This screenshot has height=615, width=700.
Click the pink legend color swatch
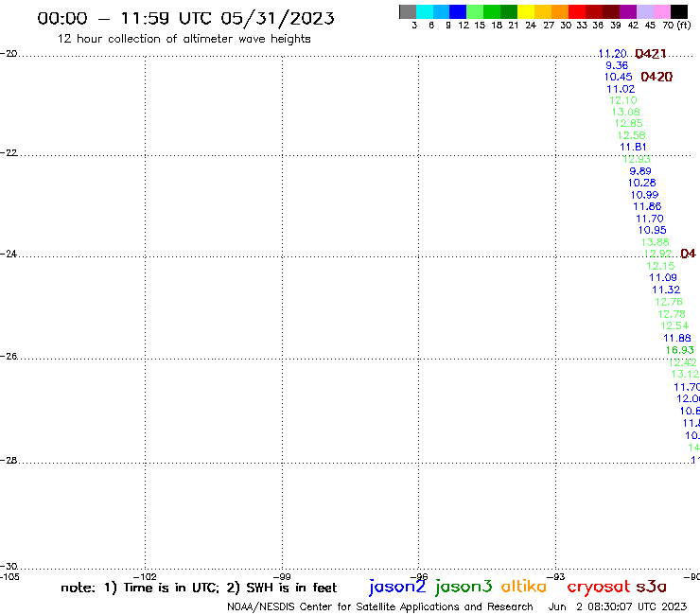[662, 11]
